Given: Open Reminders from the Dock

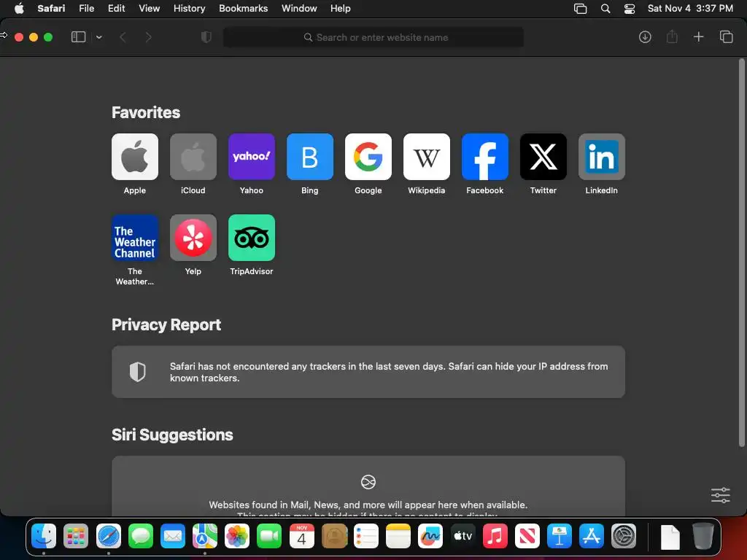Looking at the screenshot, I should [x=366, y=536].
